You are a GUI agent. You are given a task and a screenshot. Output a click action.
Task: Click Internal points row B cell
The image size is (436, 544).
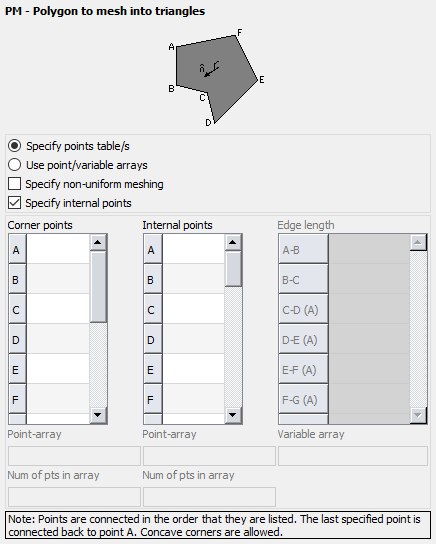[193, 279]
